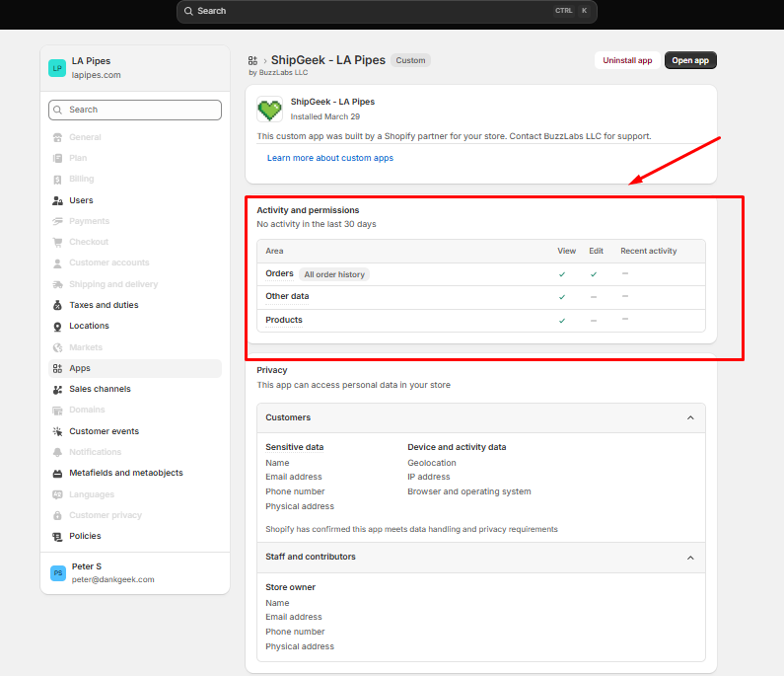Select Apps in the settings sidebar
Viewport: 784px width, 676px height.
pos(135,368)
